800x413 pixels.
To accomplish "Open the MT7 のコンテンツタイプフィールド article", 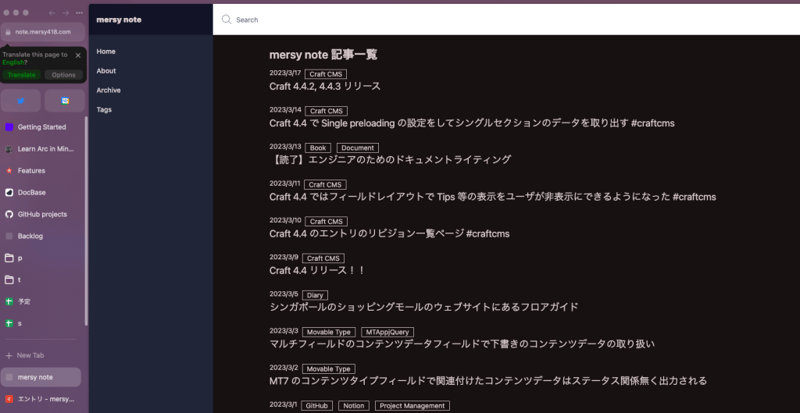I will pyautogui.click(x=488, y=380).
